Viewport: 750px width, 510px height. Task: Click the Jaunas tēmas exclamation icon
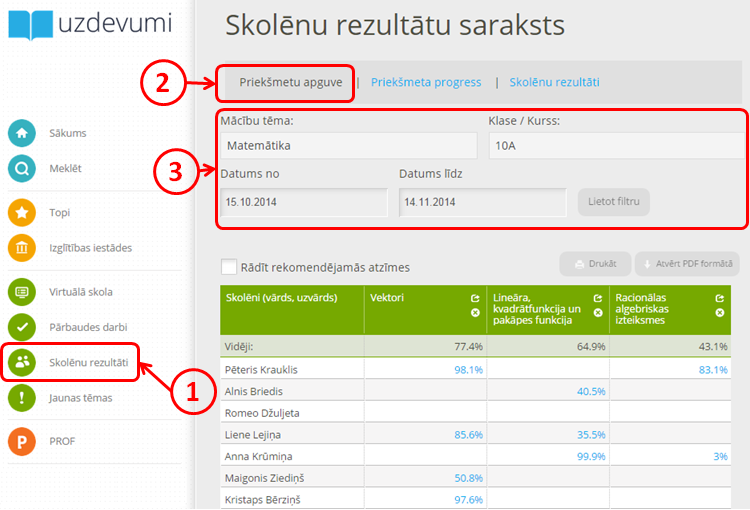pyautogui.click(x=22, y=397)
